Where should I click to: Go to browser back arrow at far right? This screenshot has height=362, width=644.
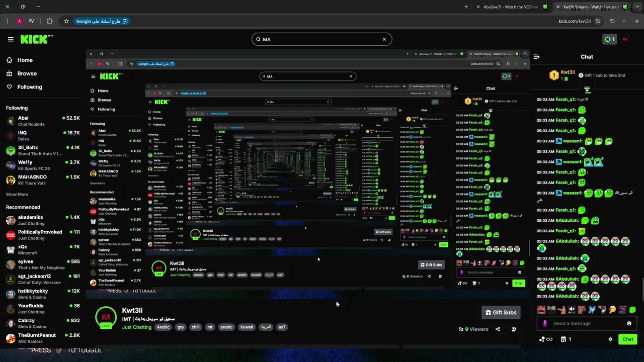click(x=636, y=21)
